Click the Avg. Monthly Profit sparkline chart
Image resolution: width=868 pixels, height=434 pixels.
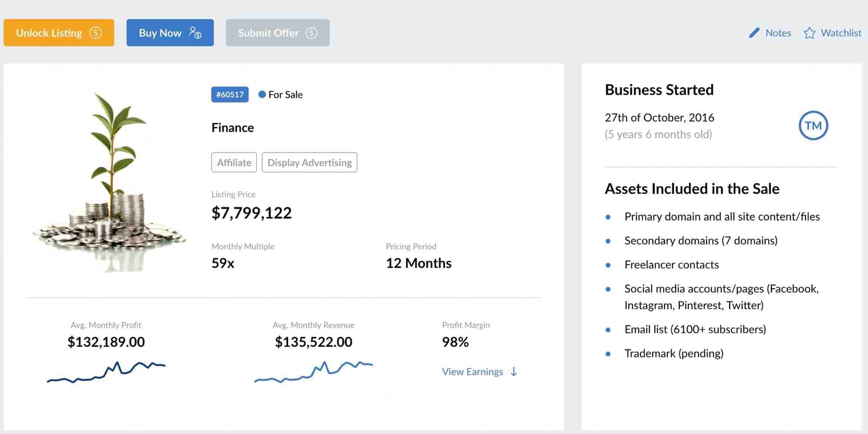106,372
